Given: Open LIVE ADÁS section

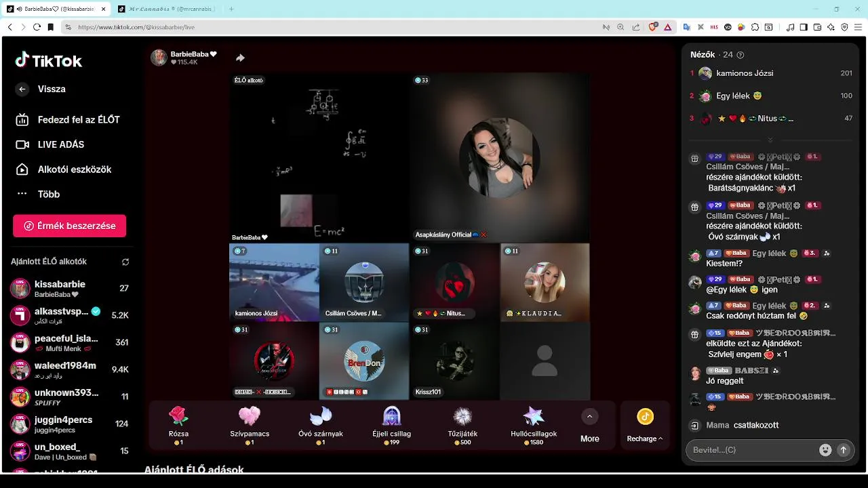Looking at the screenshot, I should (50, 144).
